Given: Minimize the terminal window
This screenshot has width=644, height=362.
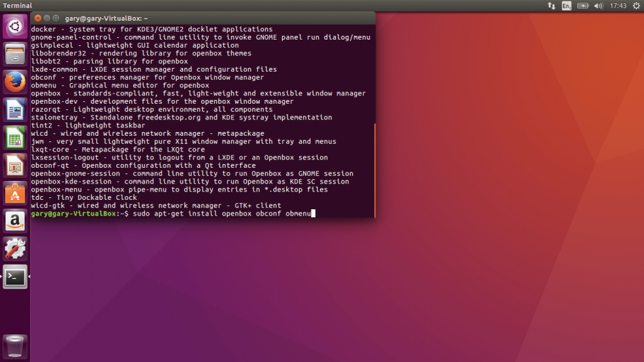Looking at the screenshot, I should point(47,18).
